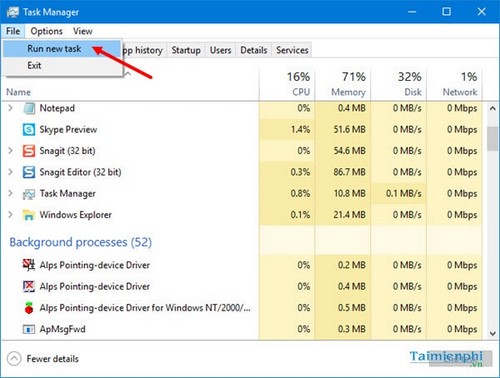The height and width of the screenshot is (378, 500).
Task: Select the Background processes (52) heading
Action: click(x=80, y=242)
